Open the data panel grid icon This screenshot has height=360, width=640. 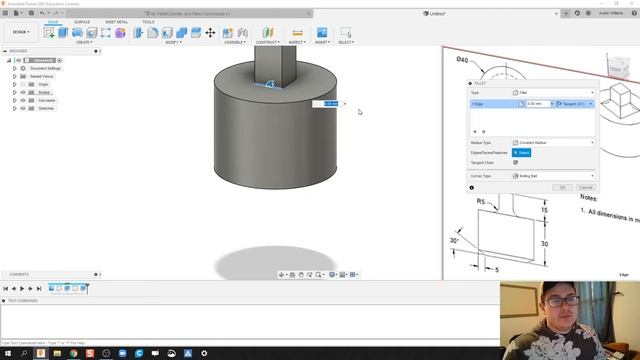[5, 13]
